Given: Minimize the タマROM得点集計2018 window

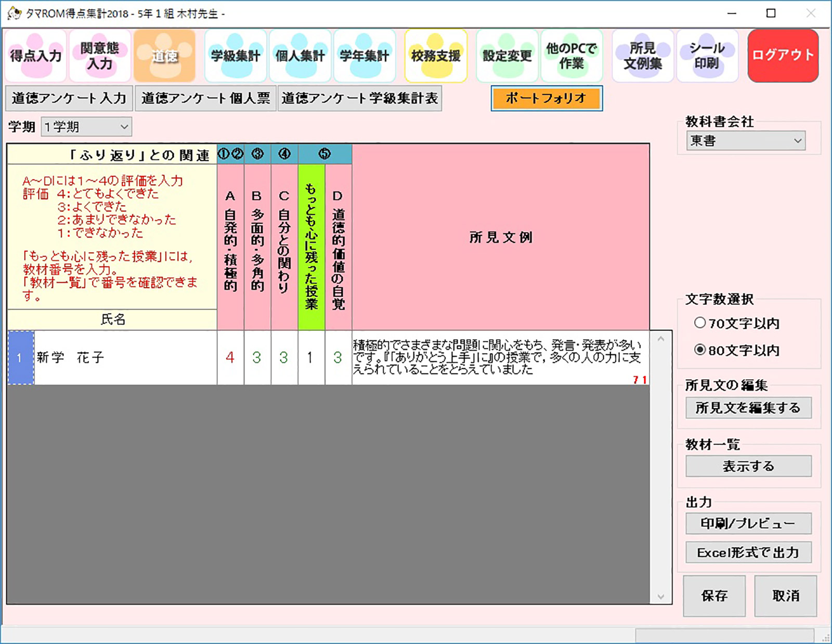Looking at the screenshot, I should [732, 13].
